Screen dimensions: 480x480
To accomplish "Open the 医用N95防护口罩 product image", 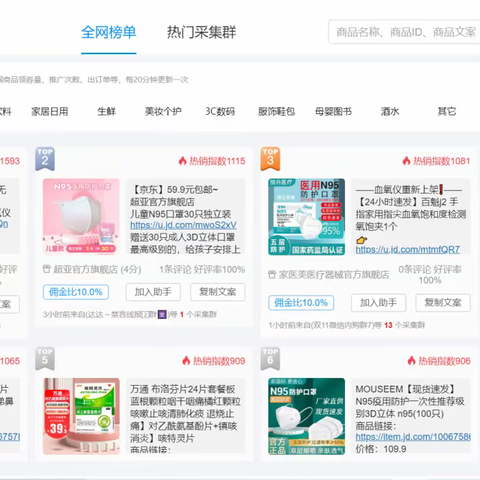I will tap(307, 217).
